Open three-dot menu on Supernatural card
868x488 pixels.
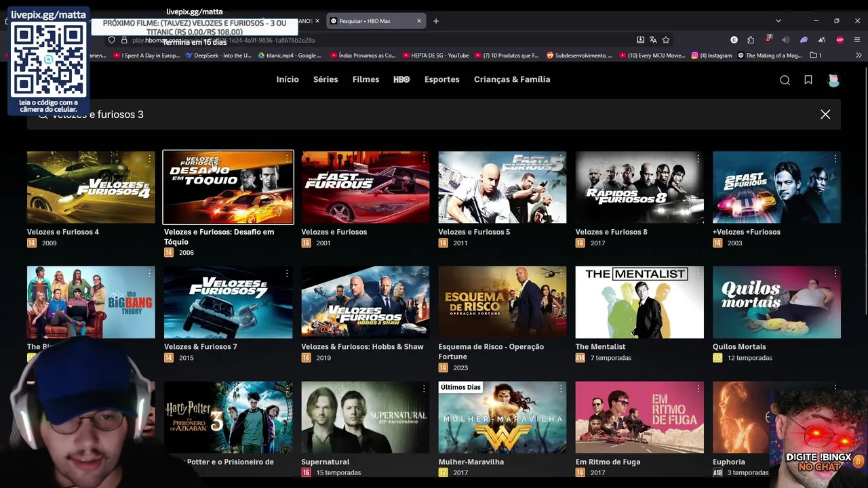pos(424,389)
